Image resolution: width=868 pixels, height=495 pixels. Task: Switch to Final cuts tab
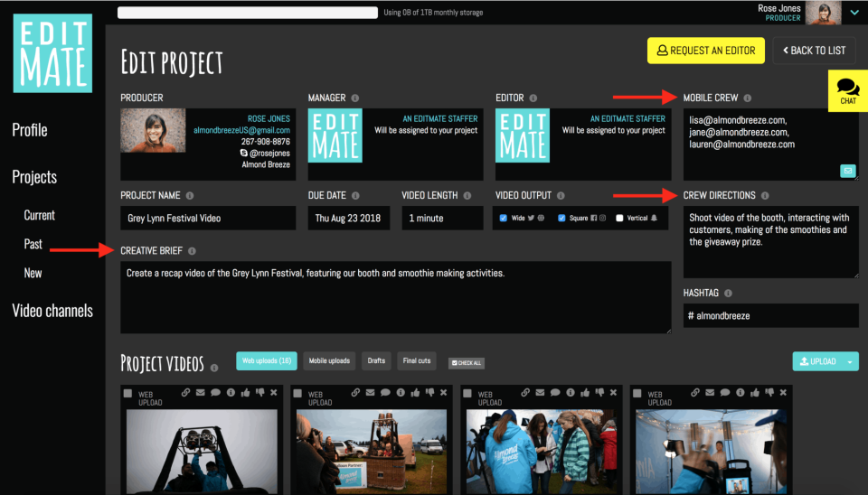pos(417,361)
